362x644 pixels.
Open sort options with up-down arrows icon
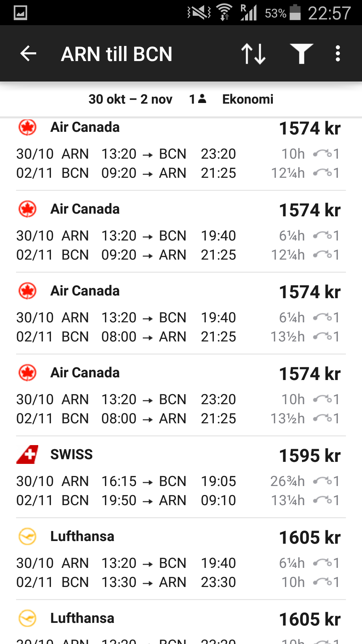coord(253,54)
